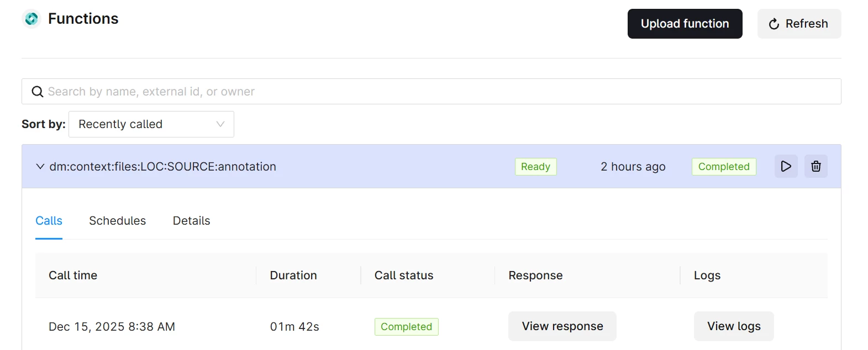Click the Call time column header

pos(73,275)
